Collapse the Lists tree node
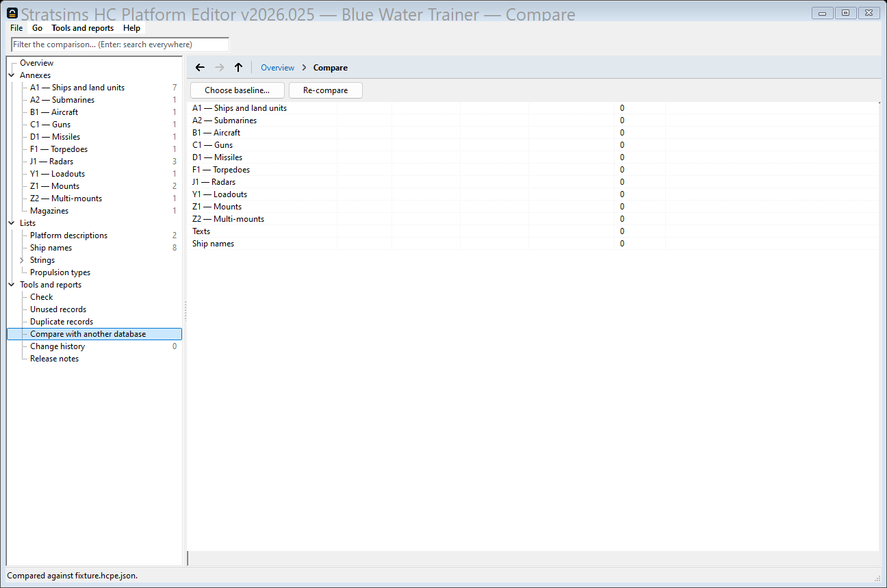 point(12,223)
